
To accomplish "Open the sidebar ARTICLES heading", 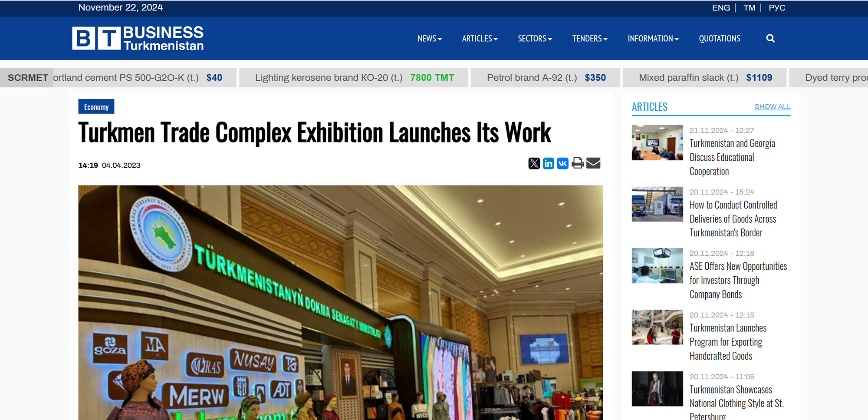I will coord(650,107).
